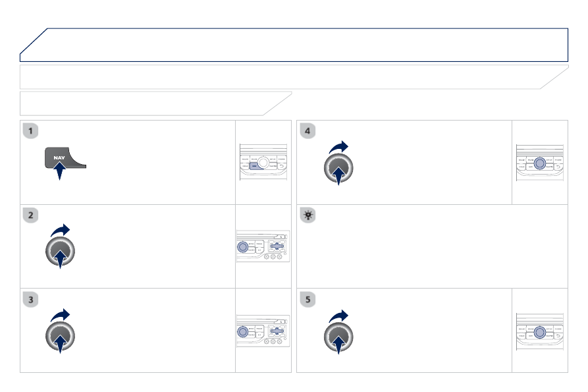The image size is (588, 392).
Task: Click the step 4 number badge
Action: [308, 131]
